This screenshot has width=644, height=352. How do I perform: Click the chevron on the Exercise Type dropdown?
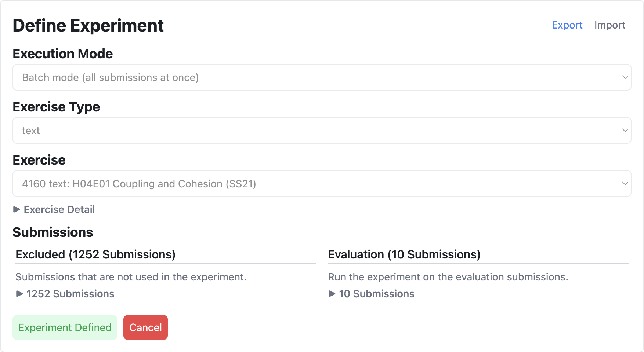pos(625,130)
